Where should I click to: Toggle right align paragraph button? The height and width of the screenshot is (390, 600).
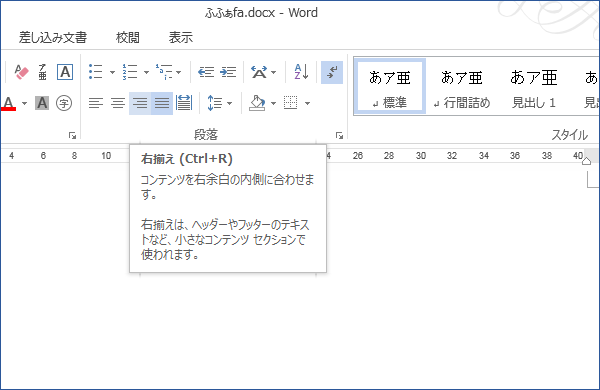[140, 103]
